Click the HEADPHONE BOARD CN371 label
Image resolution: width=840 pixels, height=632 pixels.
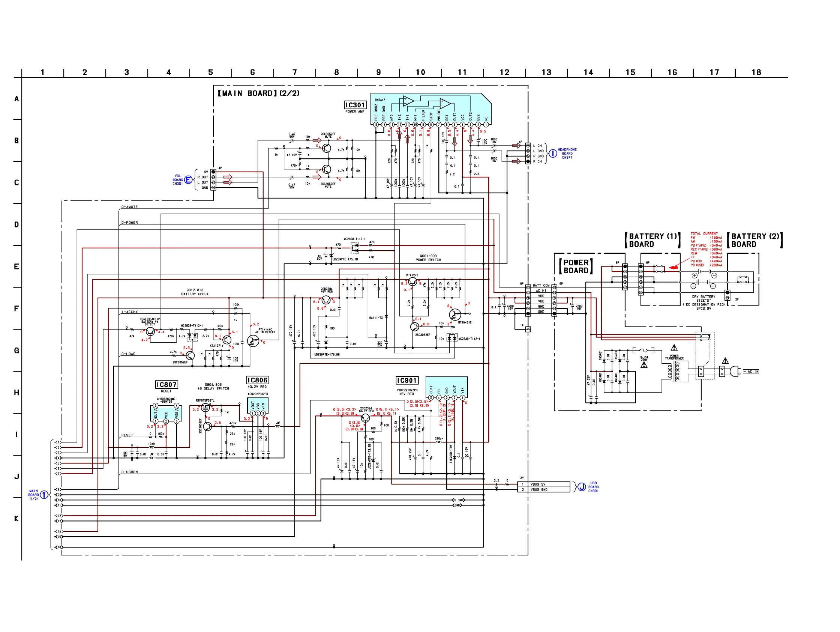tap(567, 153)
